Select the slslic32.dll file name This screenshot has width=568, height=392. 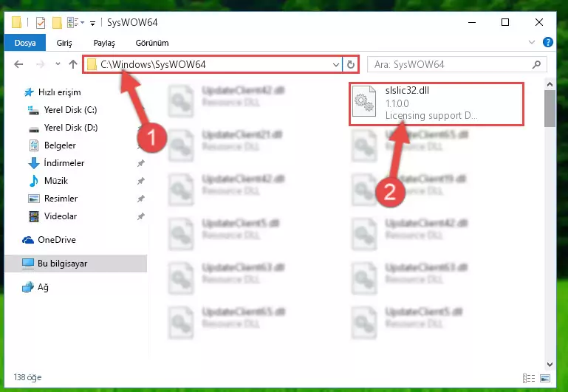pos(407,91)
